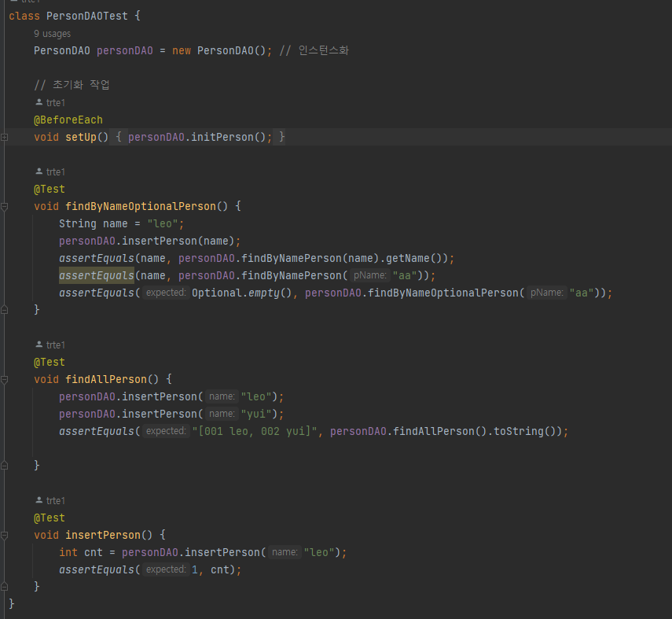Collapse the findByNameOptionalPerson method via gutter fold marker

[4, 207]
